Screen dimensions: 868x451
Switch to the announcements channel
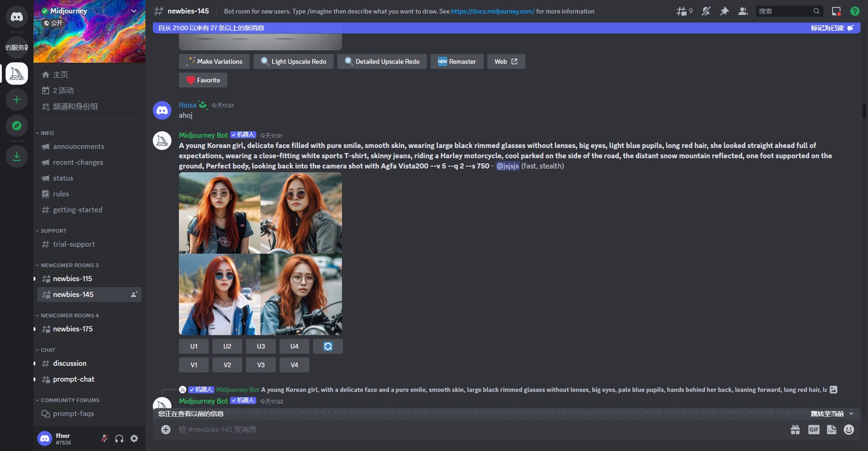pos(78,147)
